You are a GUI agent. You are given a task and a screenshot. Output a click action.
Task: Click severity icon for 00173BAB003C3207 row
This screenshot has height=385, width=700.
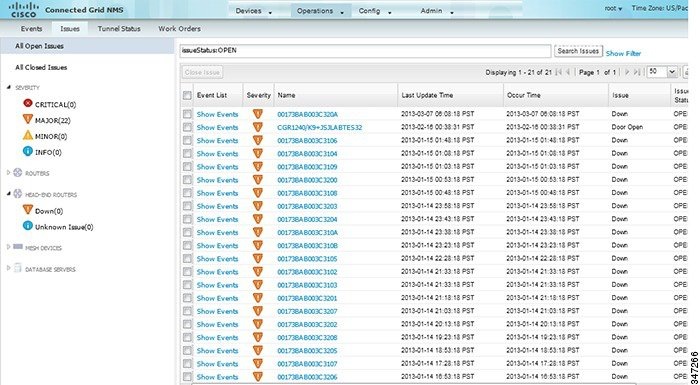click(258, 311)
